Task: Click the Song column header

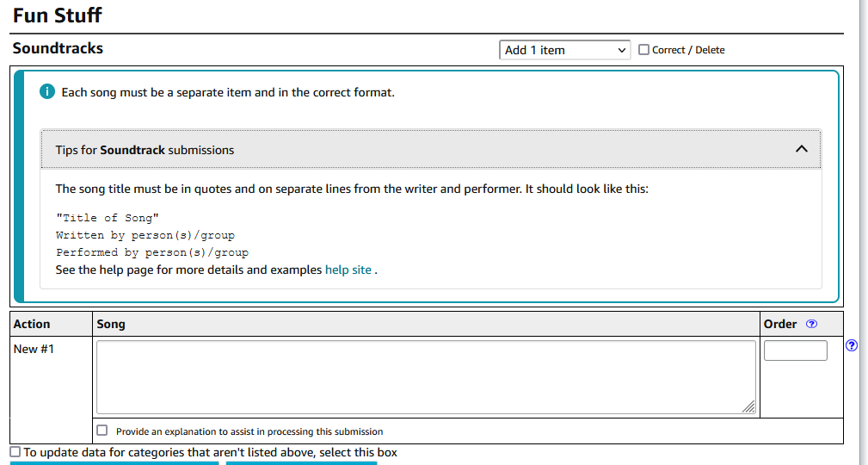Action: [111, 324]
